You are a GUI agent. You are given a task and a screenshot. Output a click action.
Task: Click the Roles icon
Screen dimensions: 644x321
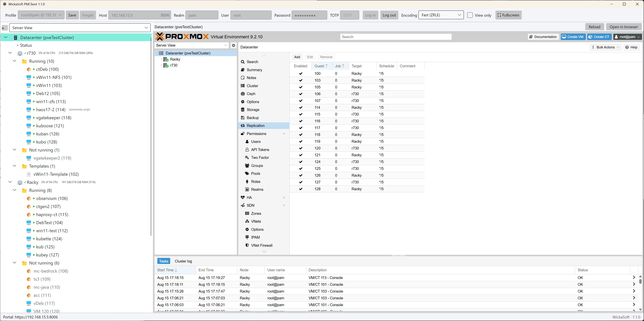point(247,182)
